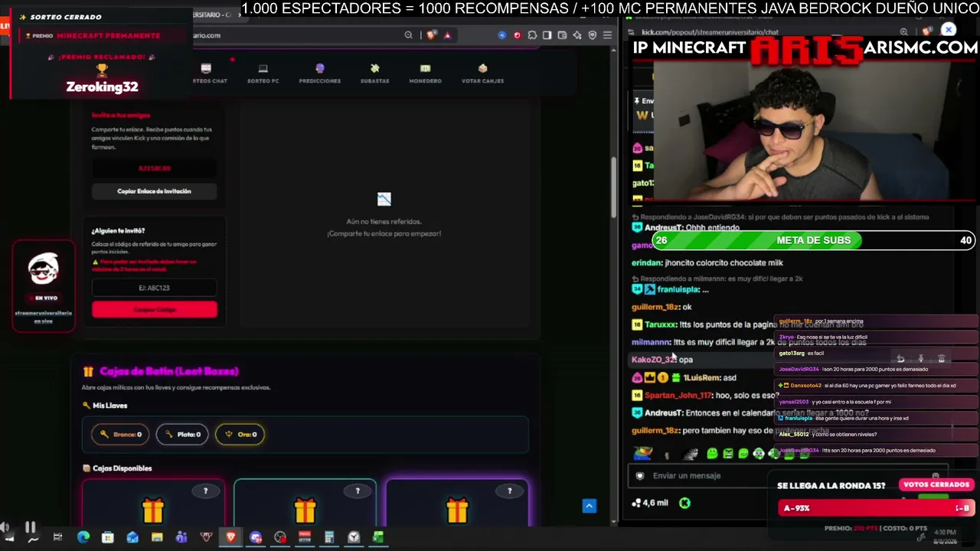Click the help icon on the teal-bordered loot box
980x551 pixels.
tap(358, 491)
